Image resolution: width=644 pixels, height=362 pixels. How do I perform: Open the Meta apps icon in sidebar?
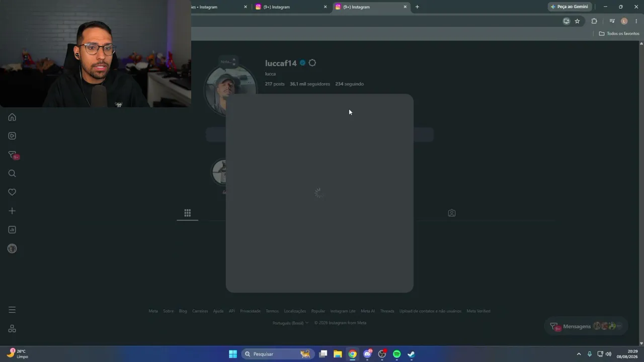[12, 329]
